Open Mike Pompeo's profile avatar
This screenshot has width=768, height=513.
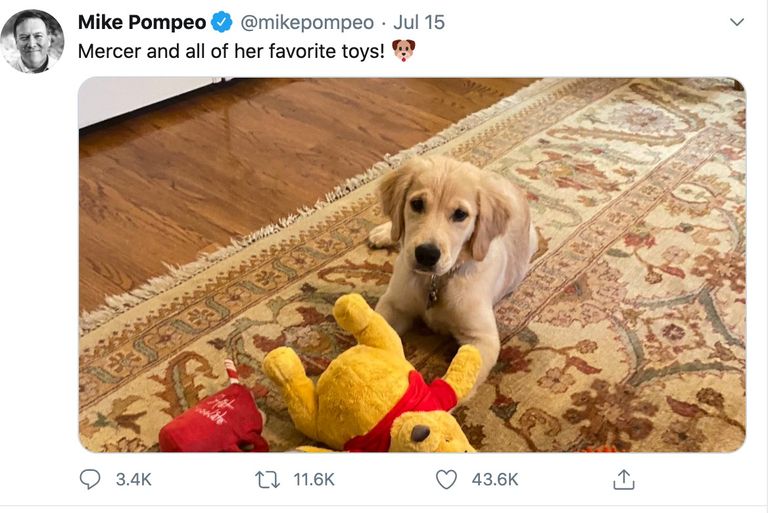pos(32,41)
